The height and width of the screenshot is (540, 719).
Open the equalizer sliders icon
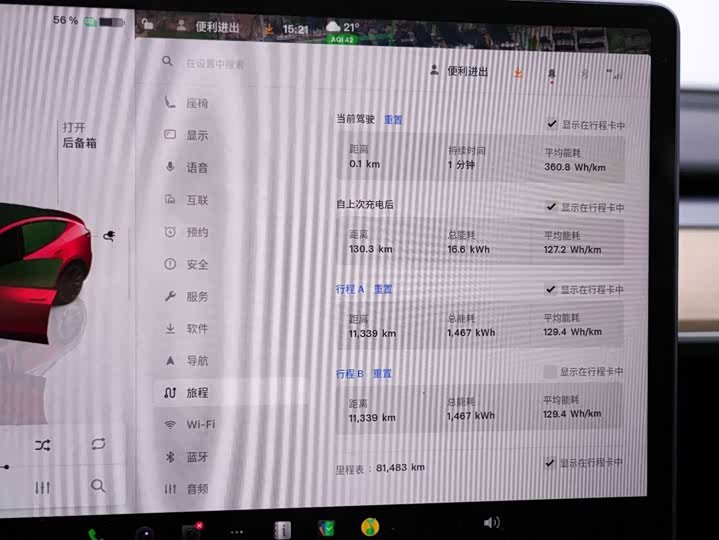[x=42, y=487]
